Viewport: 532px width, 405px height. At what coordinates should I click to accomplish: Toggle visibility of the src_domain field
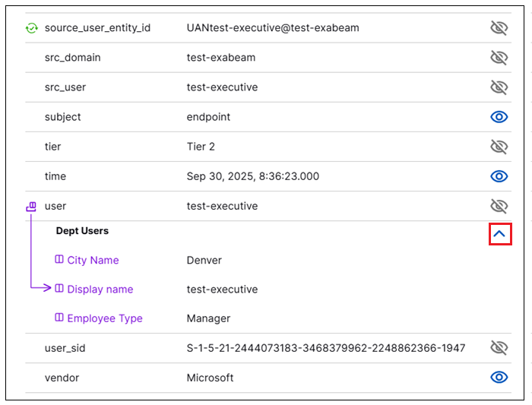click(x=499, y=58)
